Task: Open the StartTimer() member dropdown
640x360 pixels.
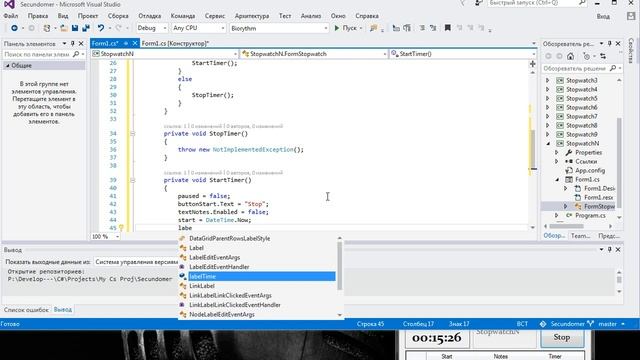Action: click(463, 54)
